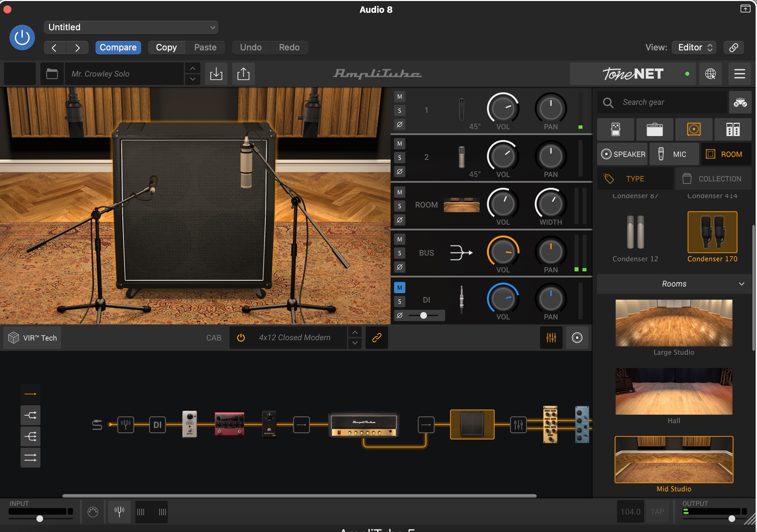Click the tuner block in signal chain

(x=126, y=425)
